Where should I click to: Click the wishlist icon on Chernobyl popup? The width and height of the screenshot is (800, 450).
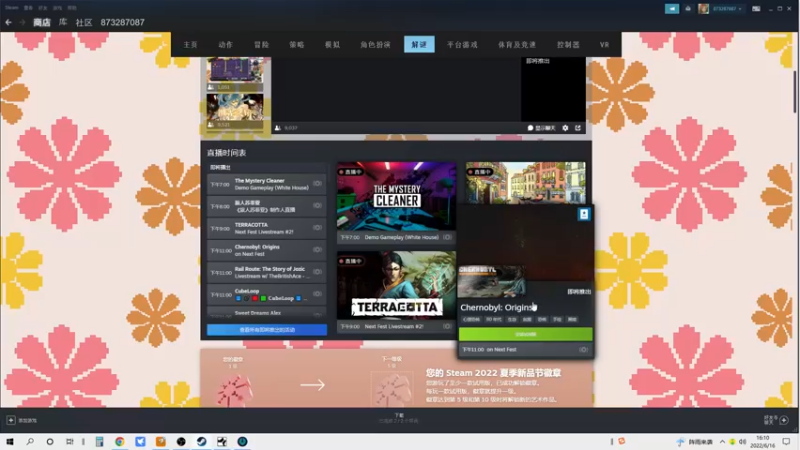584,214
